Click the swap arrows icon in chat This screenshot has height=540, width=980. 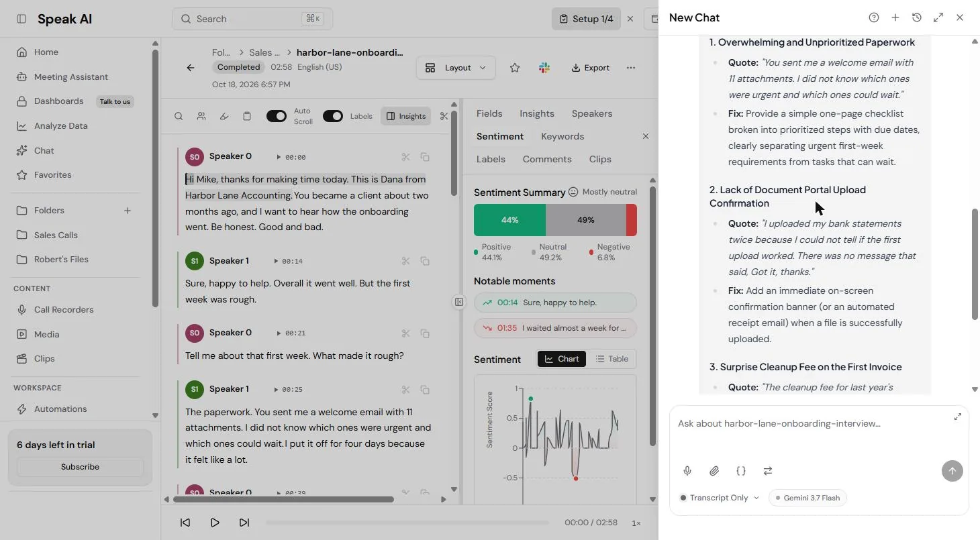pyautogui.click(x=768, y=471)
